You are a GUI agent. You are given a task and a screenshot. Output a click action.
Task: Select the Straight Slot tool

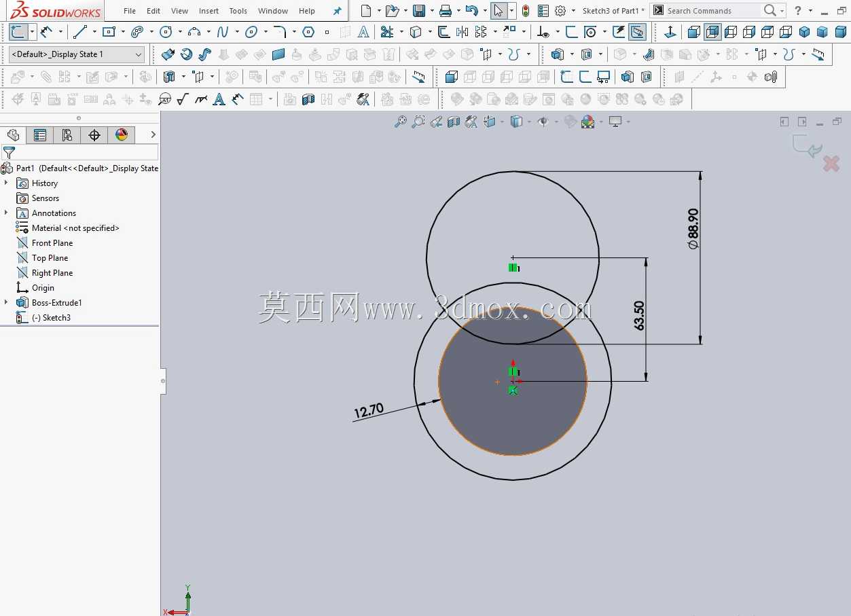pos(137,32)
